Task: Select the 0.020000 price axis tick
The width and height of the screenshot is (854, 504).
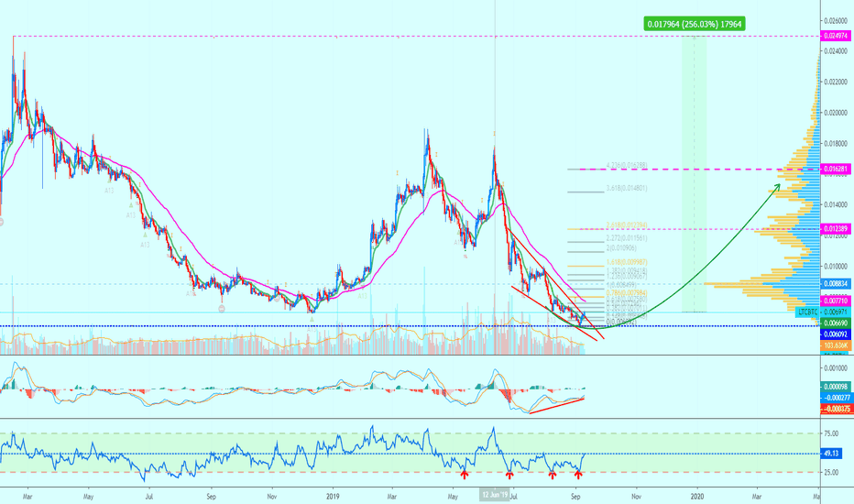Action: click(836, 113)
